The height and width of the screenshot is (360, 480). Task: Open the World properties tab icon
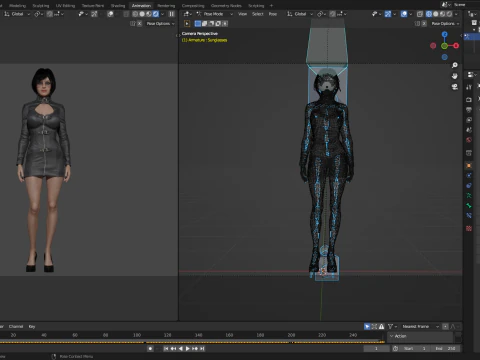[x=469, y=140]
